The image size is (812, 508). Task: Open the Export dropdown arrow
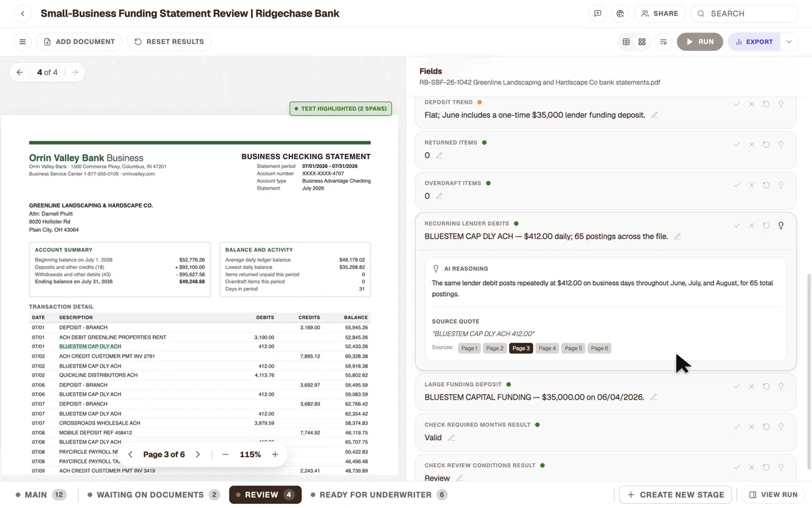click(x=789, y=42)
